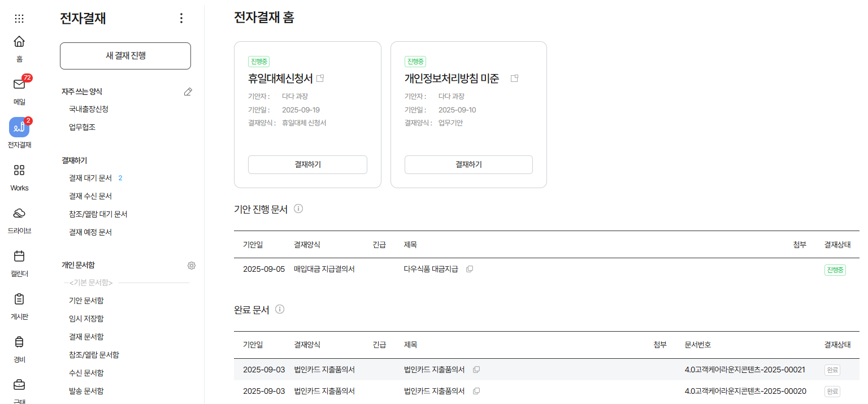
Task: Open the Works app icon
Action: coord(19,171)
